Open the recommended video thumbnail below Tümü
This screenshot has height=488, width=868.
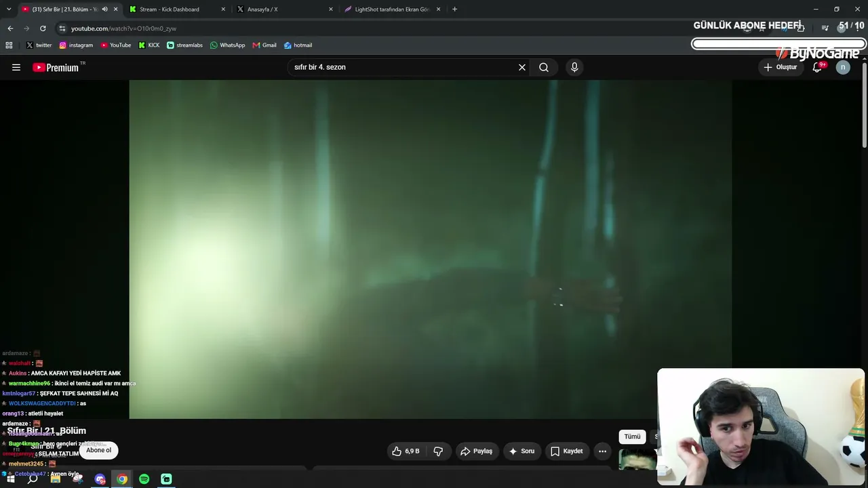637,460
